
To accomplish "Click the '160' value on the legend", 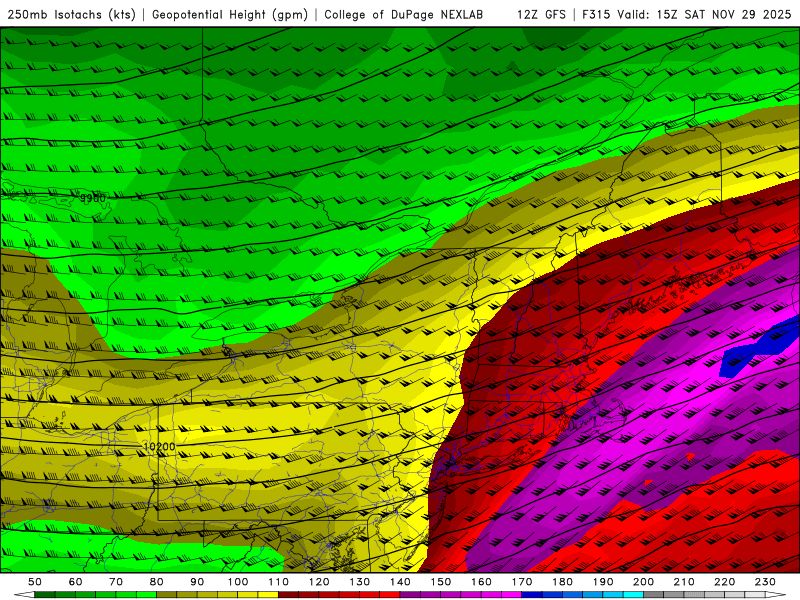I will pyautogui.click(x=481, y=582).
